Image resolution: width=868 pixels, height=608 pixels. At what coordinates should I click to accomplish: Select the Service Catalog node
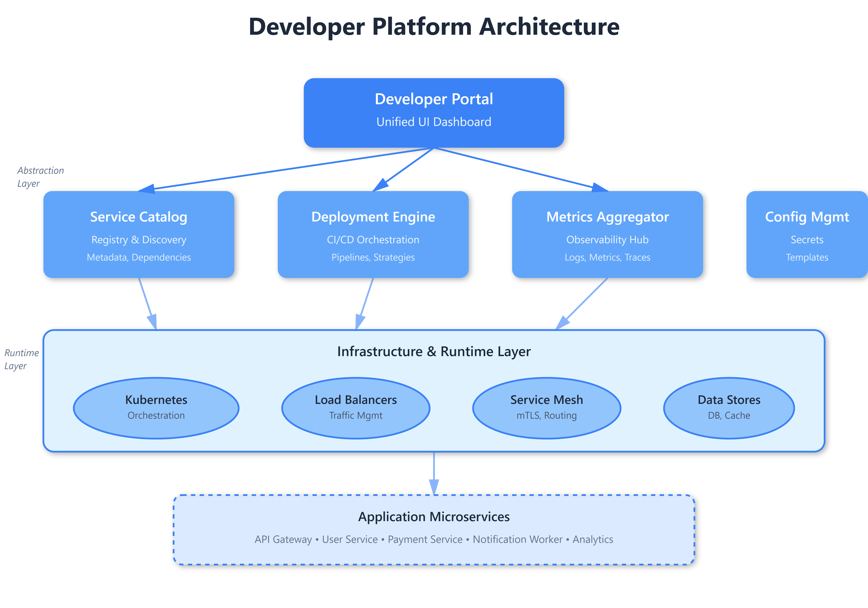click(139, 234)
